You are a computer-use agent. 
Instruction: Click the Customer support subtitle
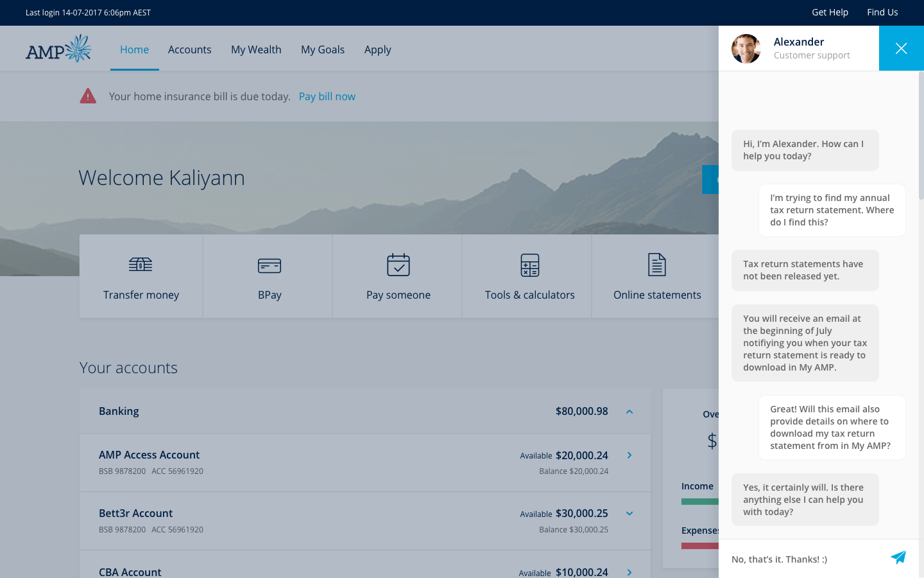(x=812, y=55)
